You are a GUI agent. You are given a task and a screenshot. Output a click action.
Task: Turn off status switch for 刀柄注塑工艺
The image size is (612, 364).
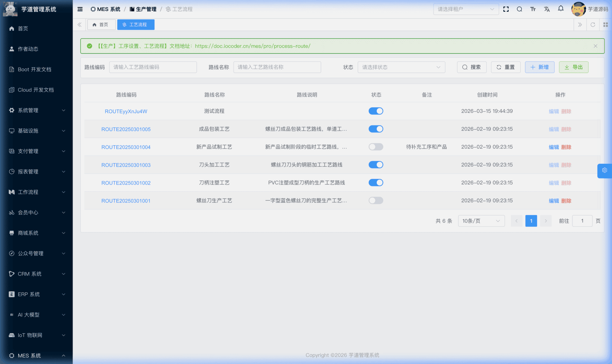[x=376, y=182]
